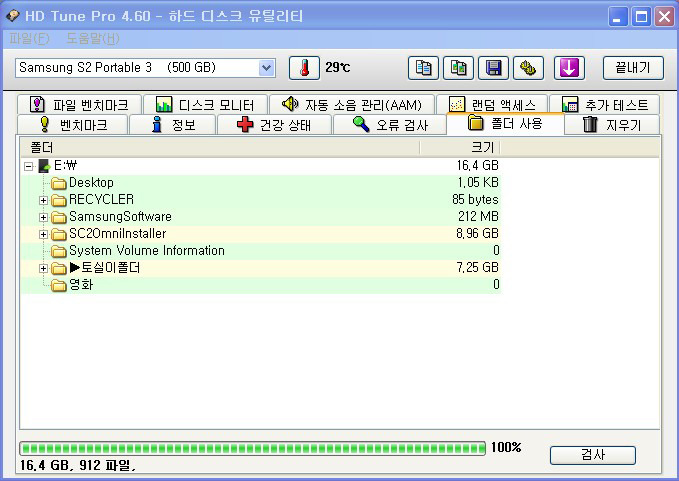Click the 16,4 GB size value
The image size is (679, 481).
coord(478,165)
